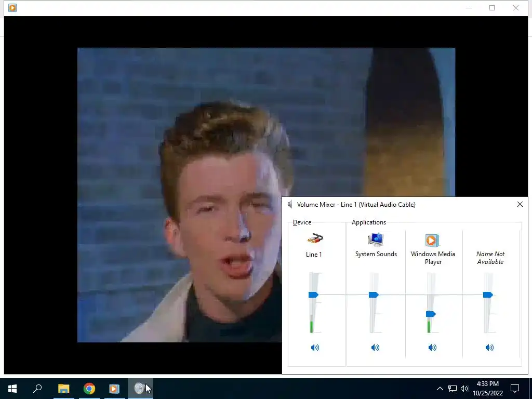Mute Windows Media Player in the mixer
This screenshot has height=399, width=532.
432,348
